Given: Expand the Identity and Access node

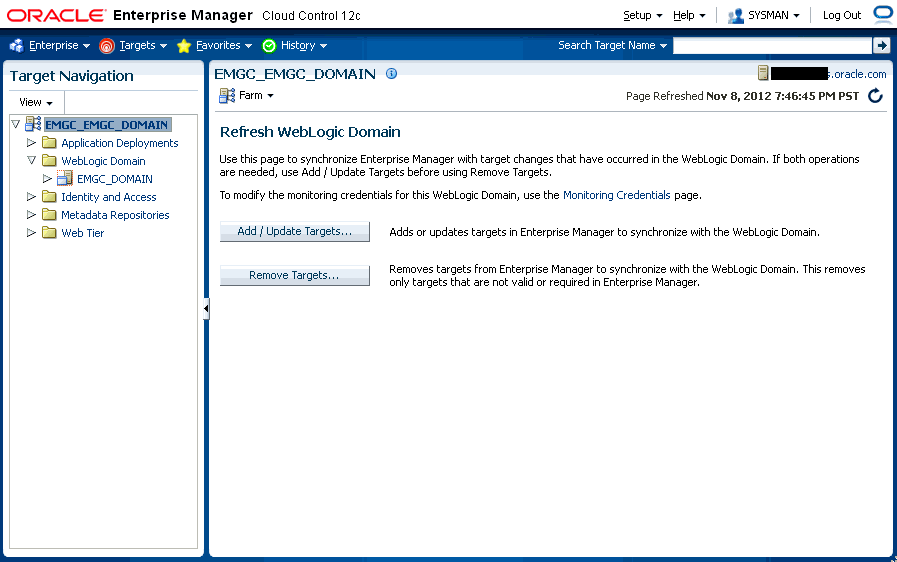Looking at the screenshot, I should point(31,196).
